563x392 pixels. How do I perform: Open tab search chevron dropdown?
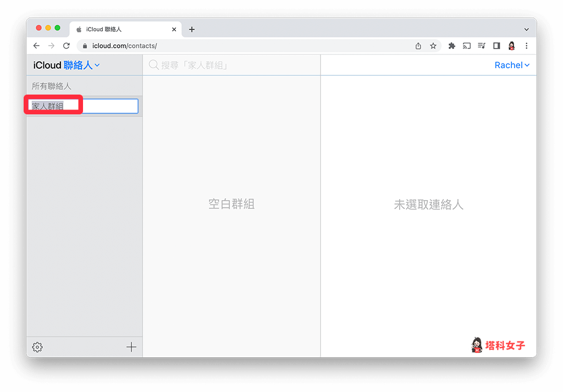point(526,30)
